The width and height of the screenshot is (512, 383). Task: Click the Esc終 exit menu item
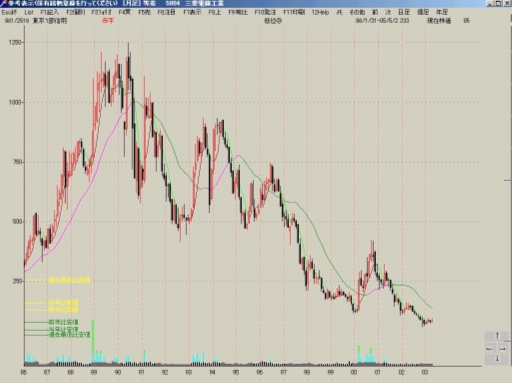point(9,12)
